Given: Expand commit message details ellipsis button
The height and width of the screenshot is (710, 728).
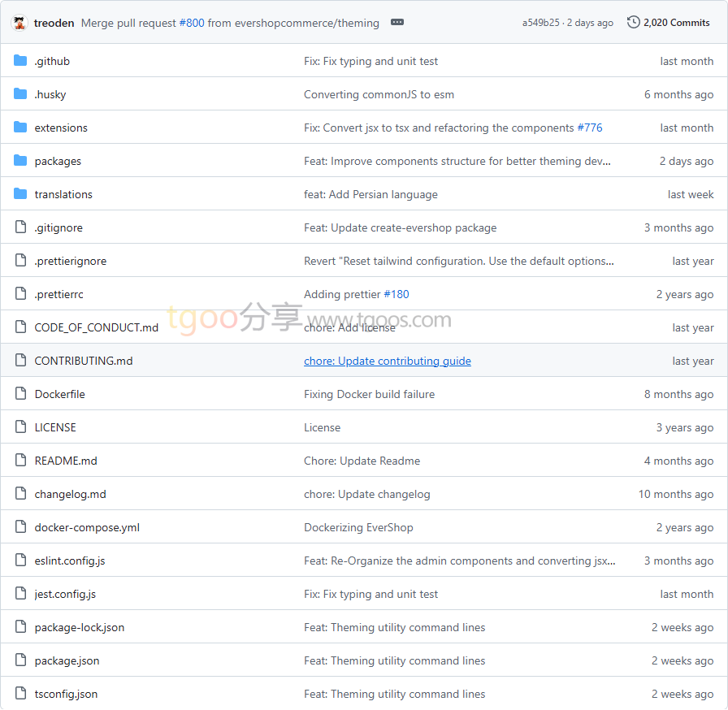Looking at the screenshot, I should tap(397, 23).
